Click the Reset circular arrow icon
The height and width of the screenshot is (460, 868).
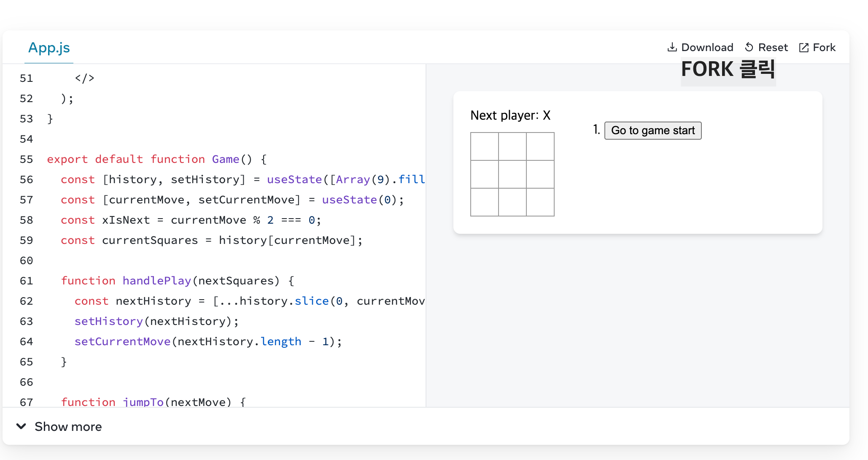749,47
